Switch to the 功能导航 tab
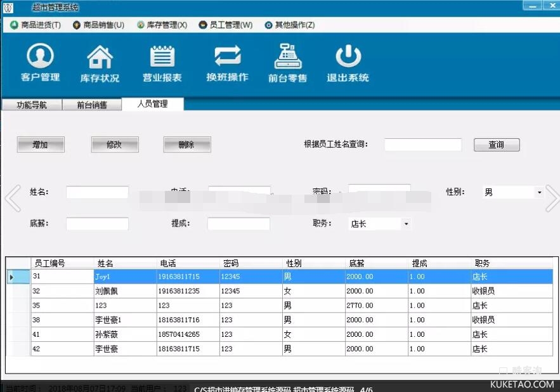This screenshot has width=560, height=392. click(32, 105)
